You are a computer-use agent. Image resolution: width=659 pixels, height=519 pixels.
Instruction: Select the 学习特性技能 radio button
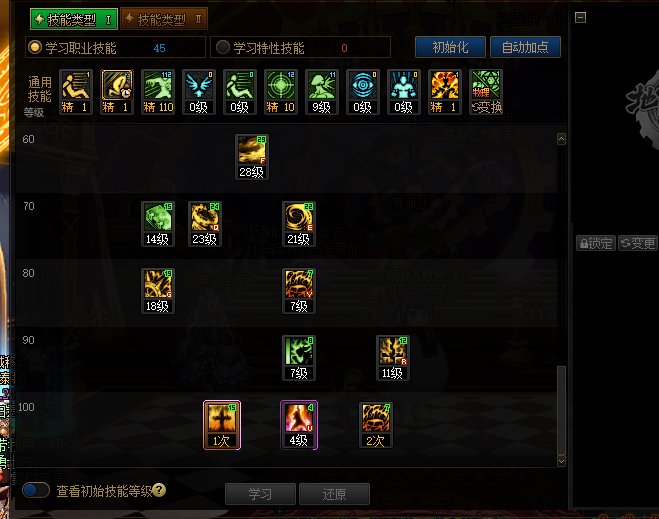point(223,47)
